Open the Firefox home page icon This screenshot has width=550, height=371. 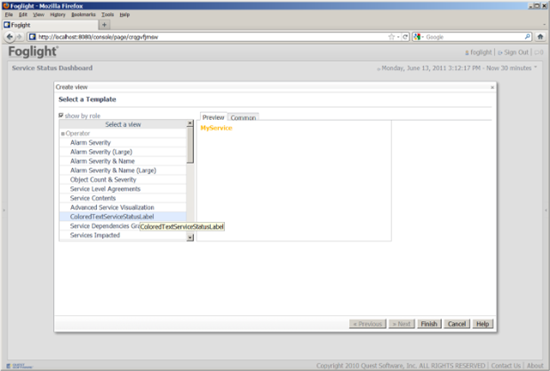[540, 36]
